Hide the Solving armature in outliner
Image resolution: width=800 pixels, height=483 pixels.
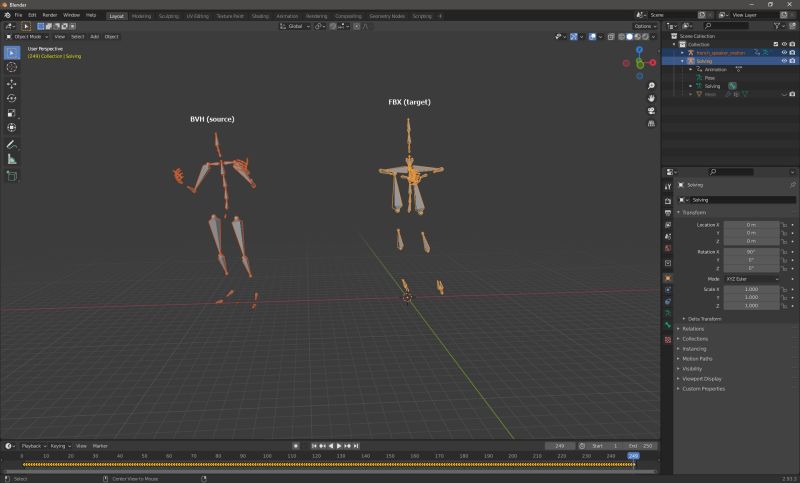[784, 61]
